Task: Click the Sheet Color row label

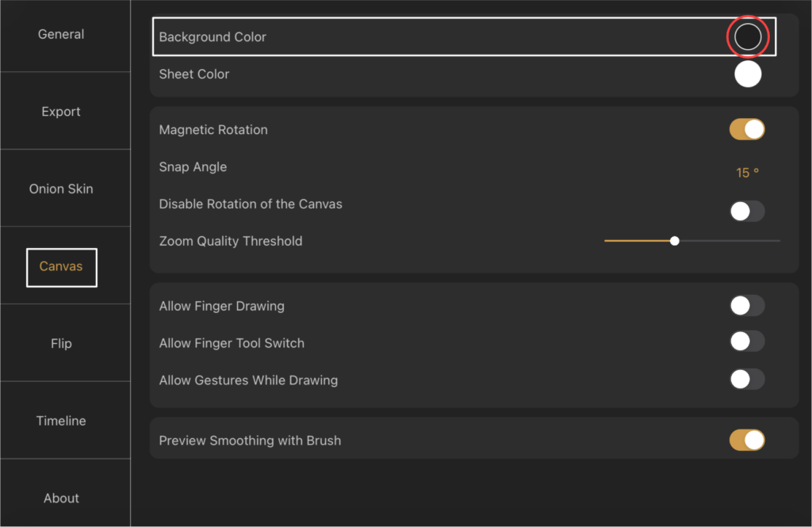Action: click(194, 74)
